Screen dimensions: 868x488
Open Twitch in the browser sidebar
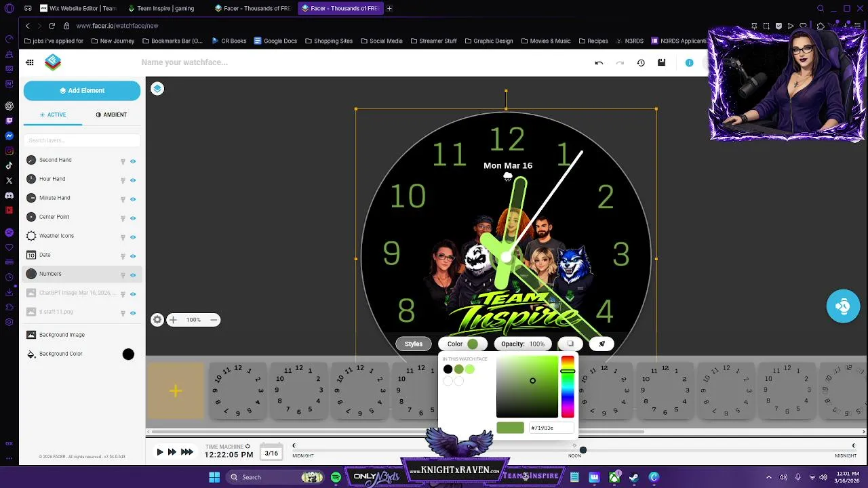pos(9,121)
